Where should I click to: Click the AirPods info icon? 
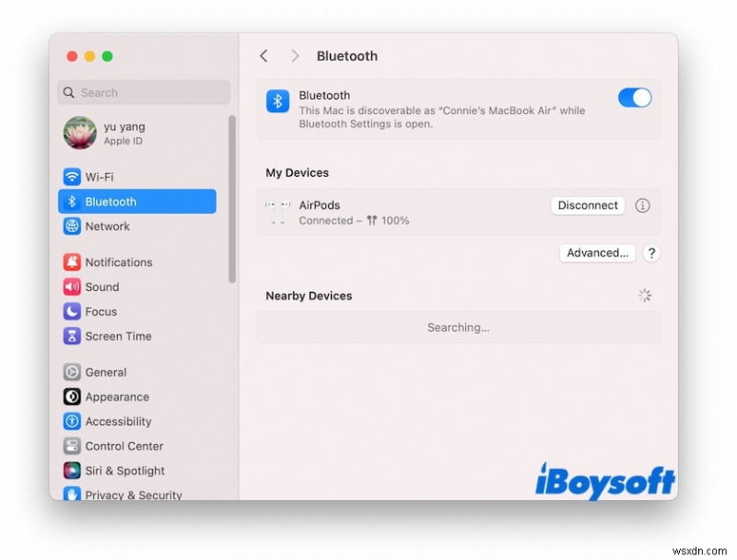(x=642, y=205)
